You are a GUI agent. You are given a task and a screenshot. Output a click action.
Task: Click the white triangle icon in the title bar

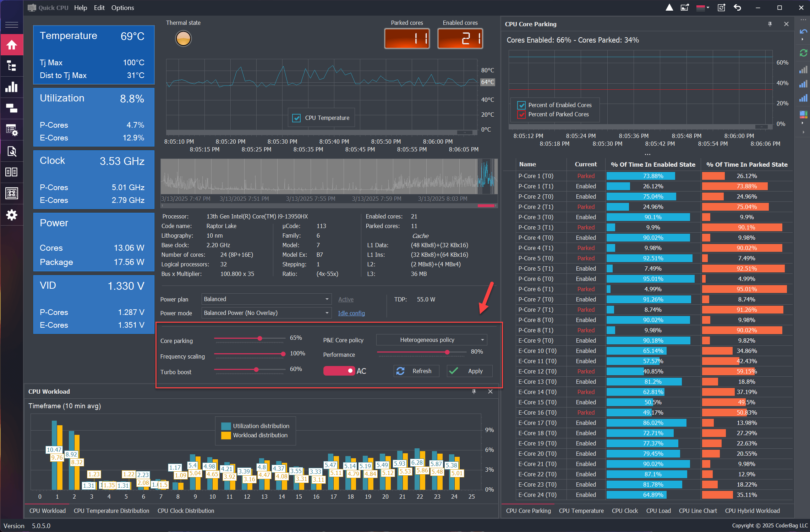pyautogui.click(x=669, y=7)
